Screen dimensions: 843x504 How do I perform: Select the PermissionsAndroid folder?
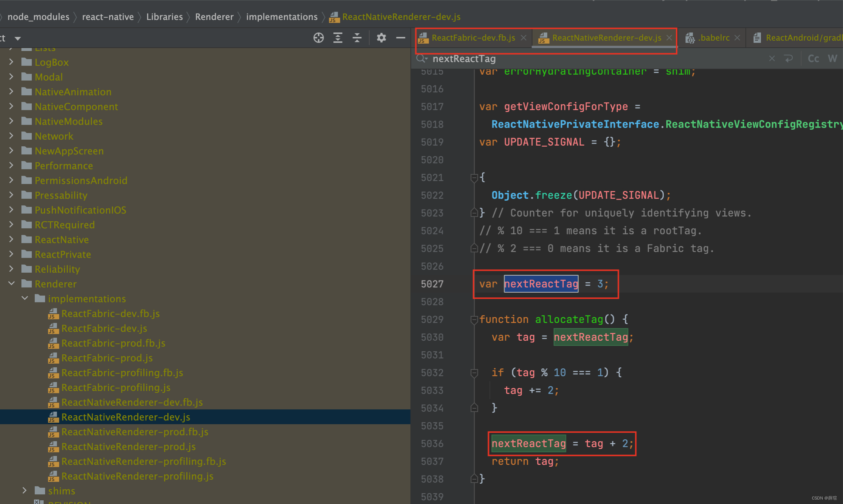81,180
